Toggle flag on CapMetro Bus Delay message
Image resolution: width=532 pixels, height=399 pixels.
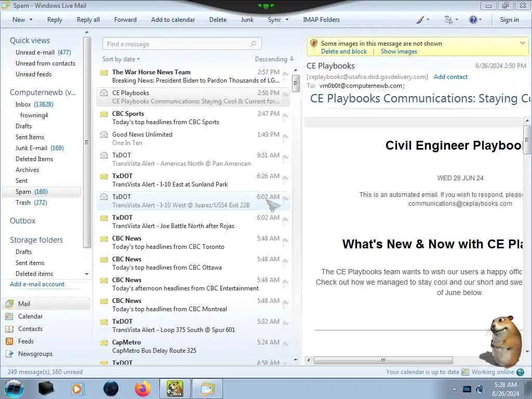tap(285, 344)
